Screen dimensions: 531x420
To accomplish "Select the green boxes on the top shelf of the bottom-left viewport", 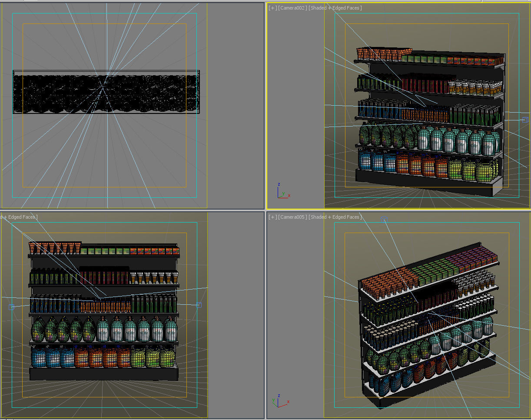I will [x=105, y=251].
